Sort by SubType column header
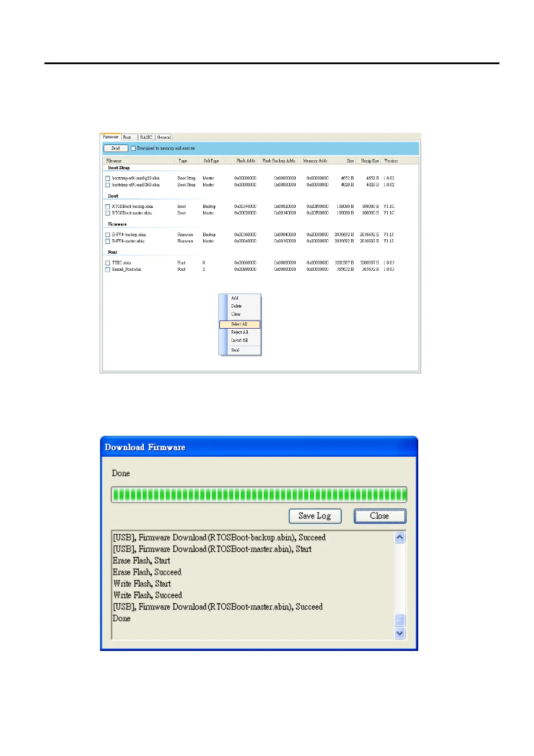 tap(213, 161)
